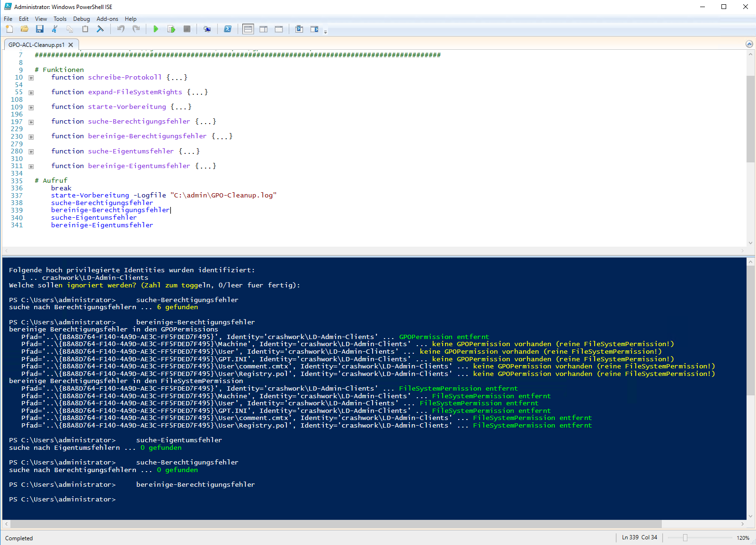Click the 120% zoom level text

pos(743,538)
